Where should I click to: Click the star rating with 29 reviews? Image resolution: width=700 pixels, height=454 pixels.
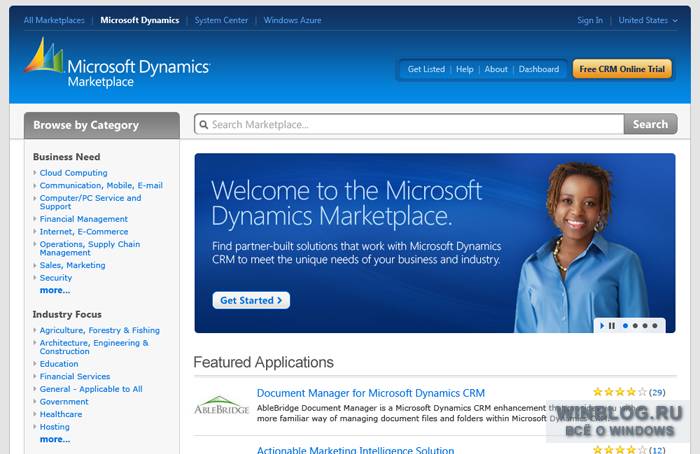[620, 392]
